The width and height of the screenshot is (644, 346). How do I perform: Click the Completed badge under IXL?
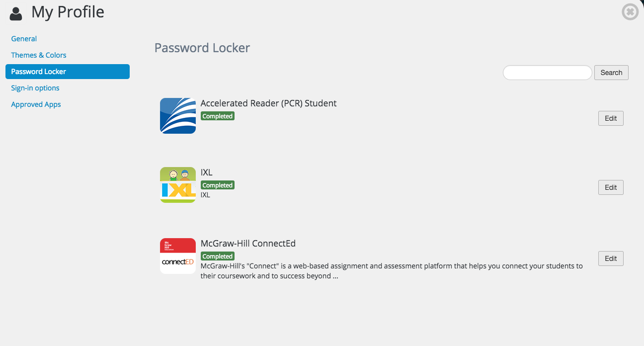click(x=217, y=185)
